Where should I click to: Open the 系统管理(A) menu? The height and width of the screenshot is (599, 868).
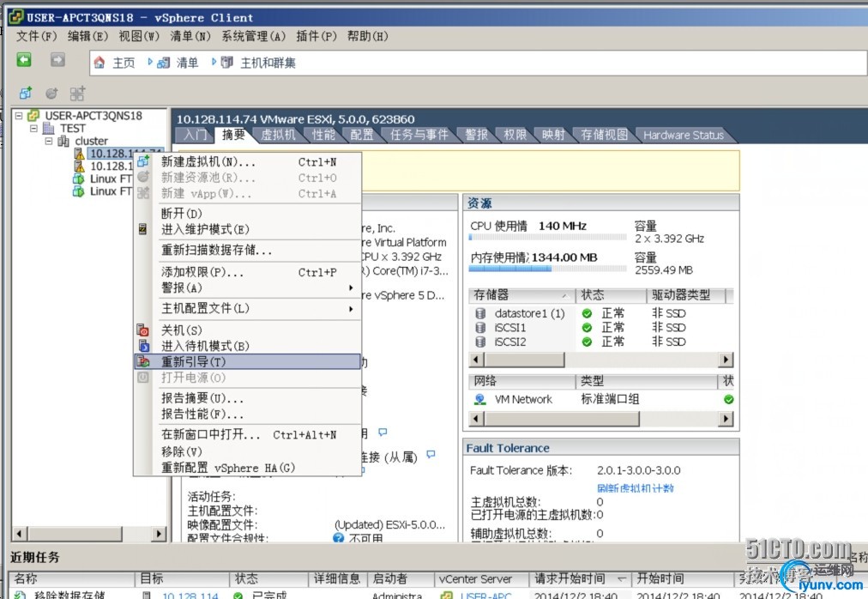[254, 36]
